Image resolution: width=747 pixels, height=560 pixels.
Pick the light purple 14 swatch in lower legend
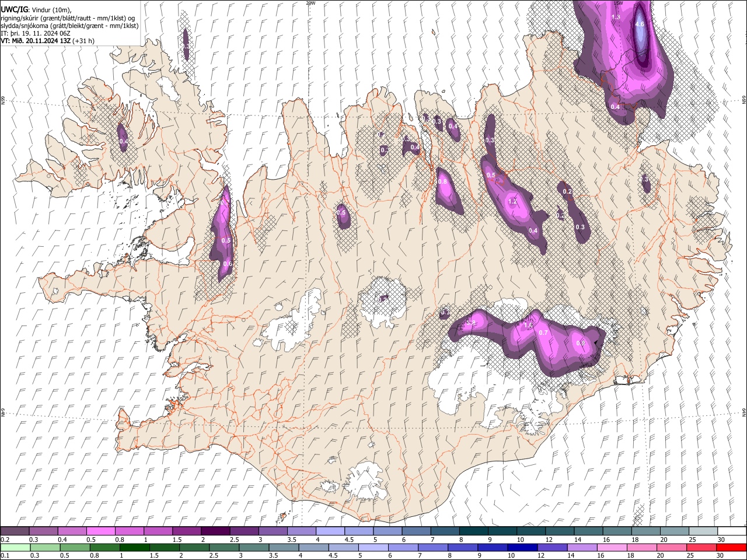point(582,547)
